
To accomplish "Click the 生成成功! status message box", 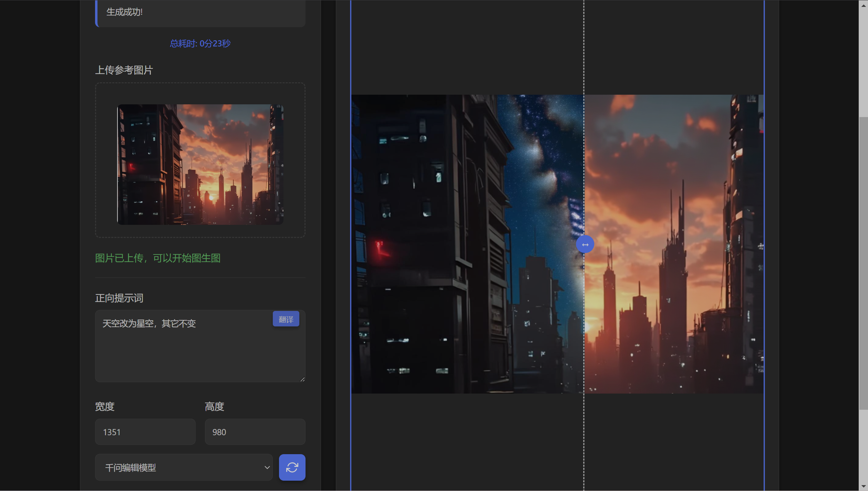I will pos(200,12).
